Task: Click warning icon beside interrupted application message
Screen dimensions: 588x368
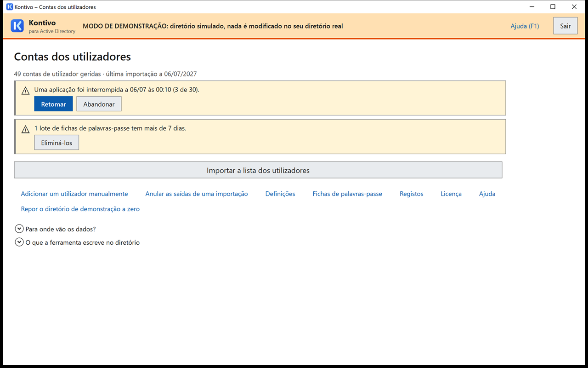Action: point(26,91)
